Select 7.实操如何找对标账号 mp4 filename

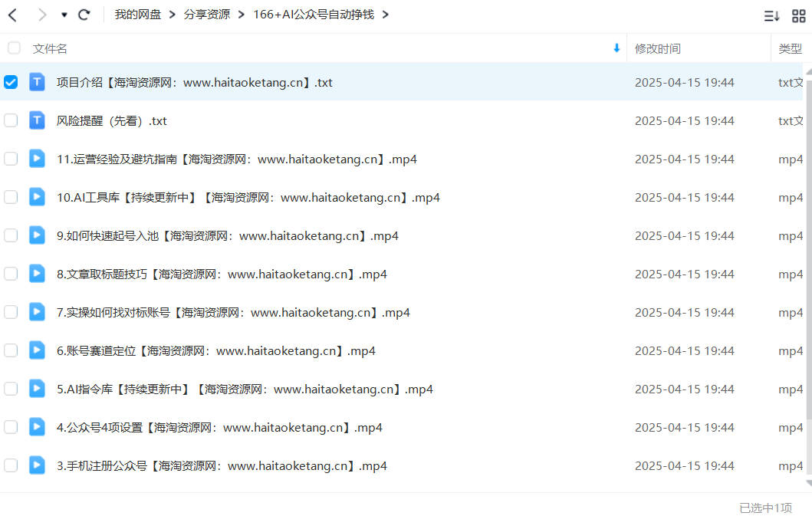[x=233, y=312]
